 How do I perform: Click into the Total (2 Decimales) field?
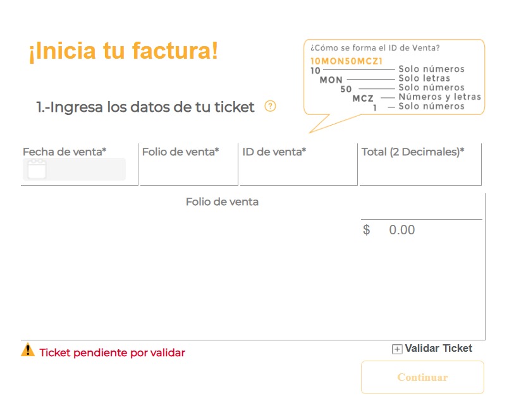pyautogui.click(x=420, y=171)
